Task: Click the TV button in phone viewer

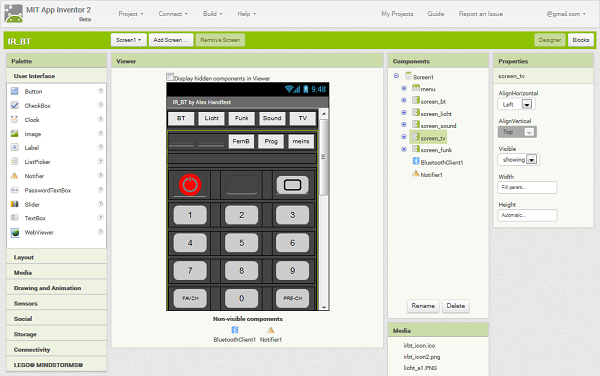Action: pos(303,119)
